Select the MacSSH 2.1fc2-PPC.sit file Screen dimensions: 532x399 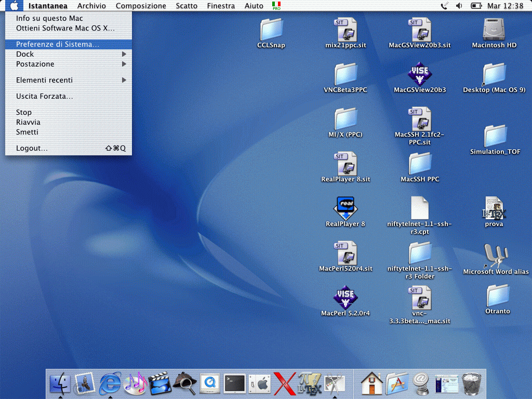(x=420, y=119)
